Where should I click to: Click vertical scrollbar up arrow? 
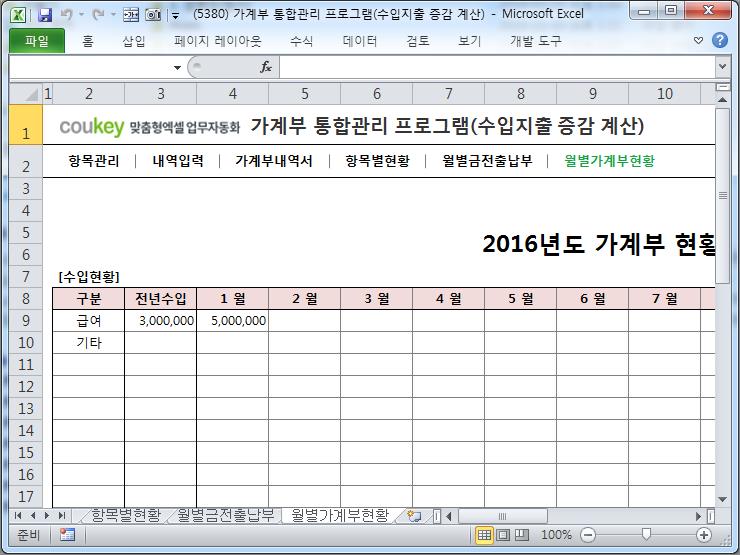click(x=722, y=100)
